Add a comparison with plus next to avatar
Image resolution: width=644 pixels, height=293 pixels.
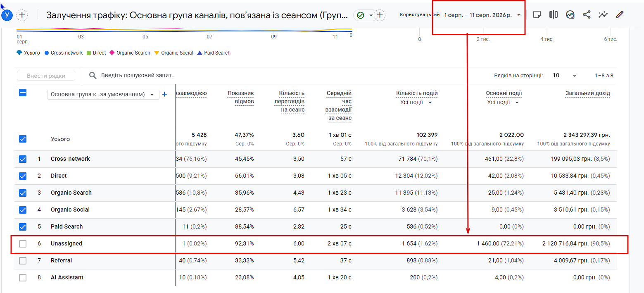[22, 15]
